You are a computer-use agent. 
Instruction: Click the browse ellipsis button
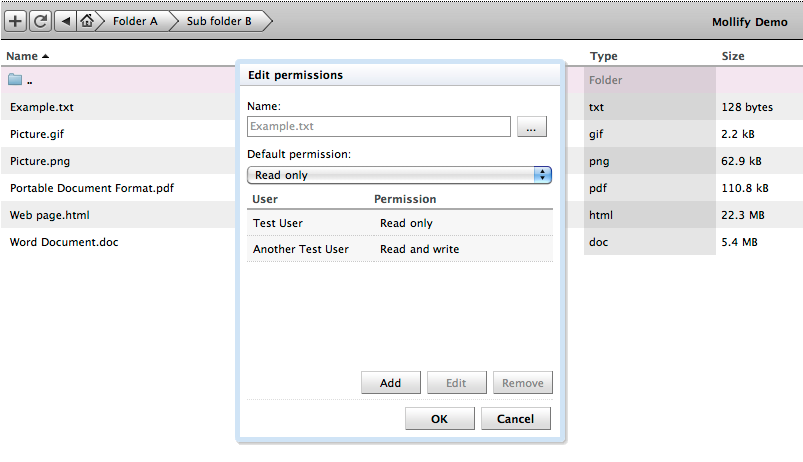[x=532, y=127]
